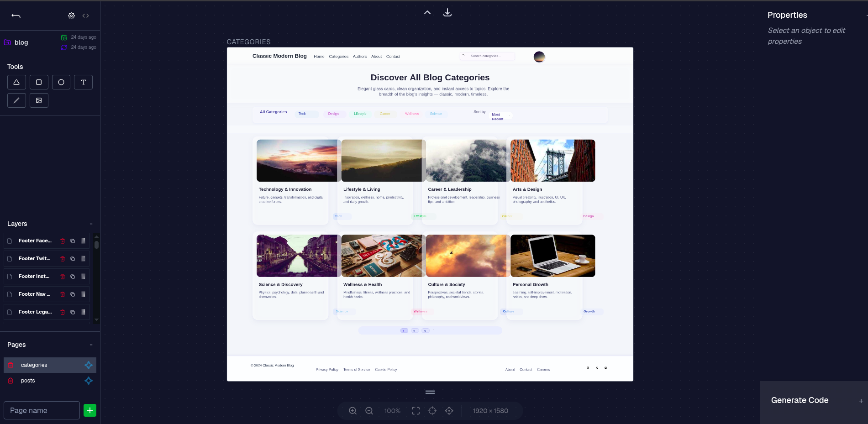Click the AI sparkle icon for categories page
This screenshot has height=424, width=868.
[x=89, y=365]
